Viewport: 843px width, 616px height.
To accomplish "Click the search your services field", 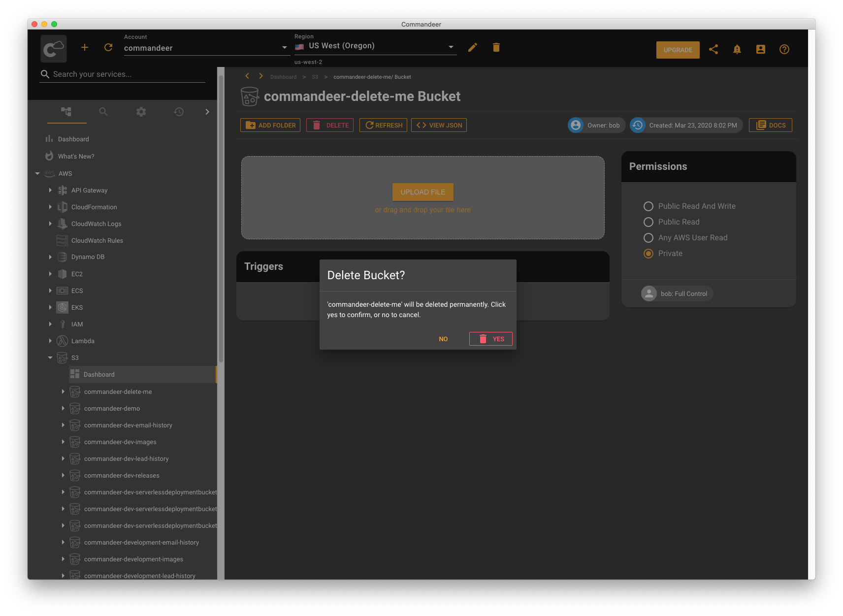I will point(122,74).
